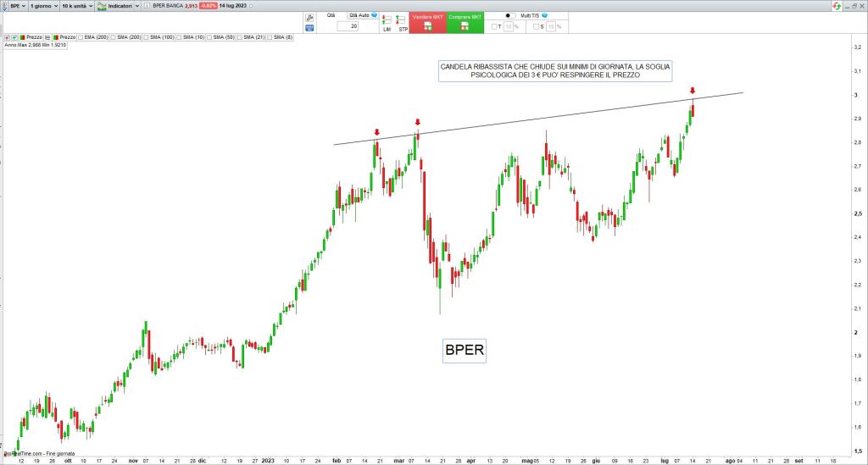The width and height of the screenshot is (868, 465).
Task: Click the first Prezzo candle color icon
Action: (x=22, y=37)
